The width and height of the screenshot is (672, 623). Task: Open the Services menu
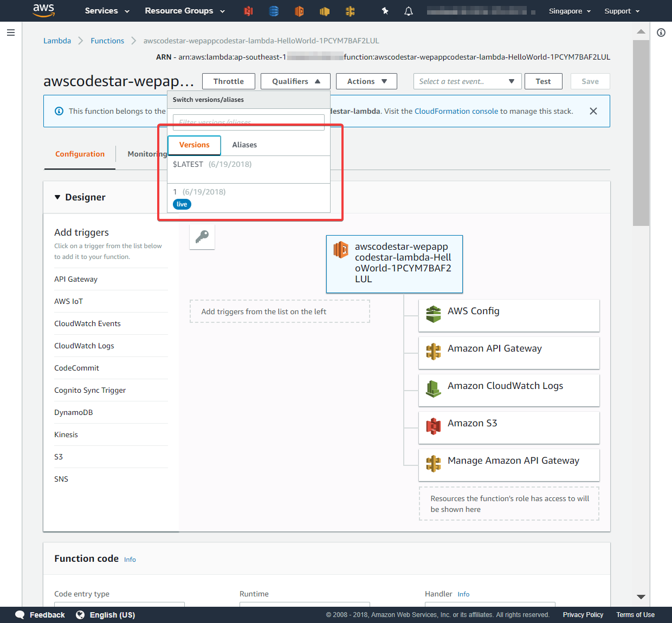[107, 11]
